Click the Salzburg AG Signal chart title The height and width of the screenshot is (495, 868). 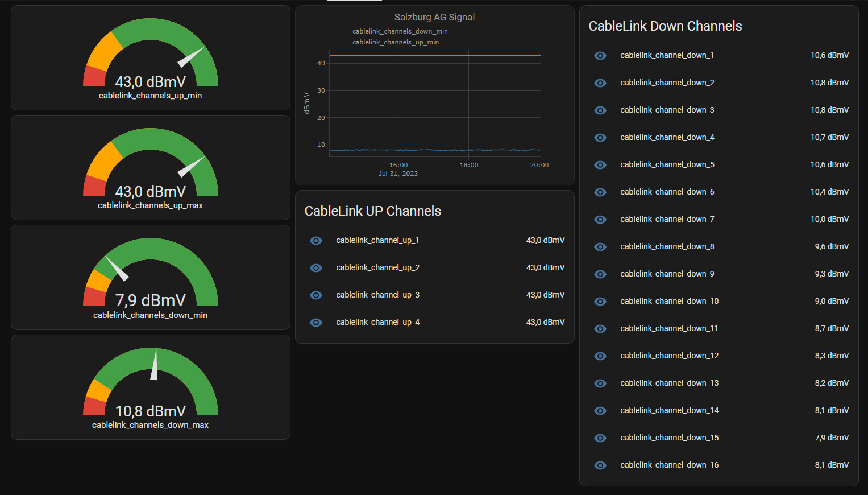(434, 17)
